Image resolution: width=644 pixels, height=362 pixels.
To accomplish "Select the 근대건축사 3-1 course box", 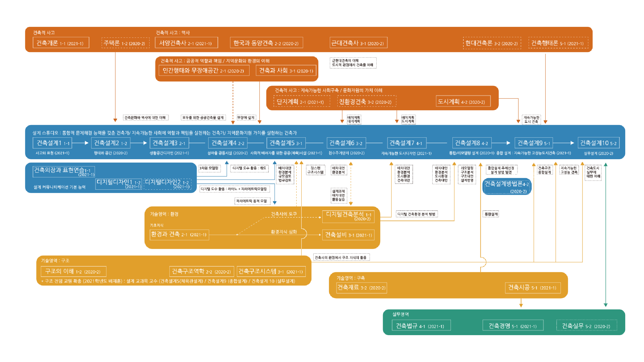I will pos(358,43).
